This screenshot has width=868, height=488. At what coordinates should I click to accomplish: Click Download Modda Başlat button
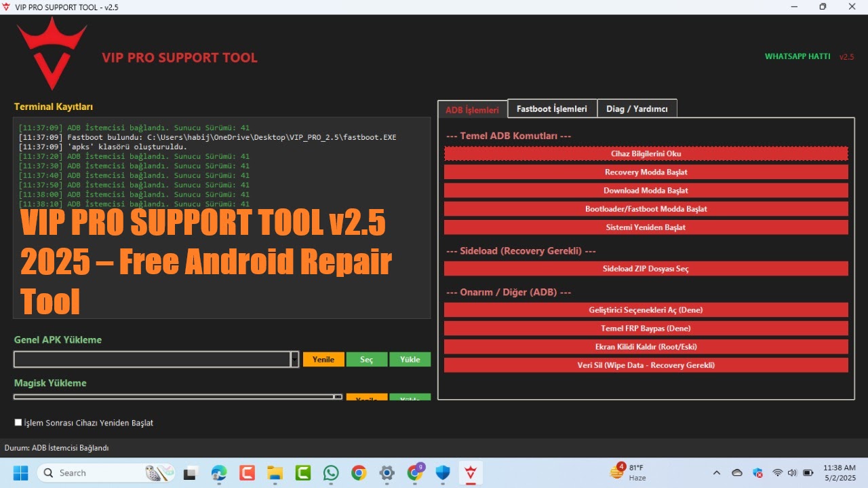pyautogui.click(x=646, y=190)
